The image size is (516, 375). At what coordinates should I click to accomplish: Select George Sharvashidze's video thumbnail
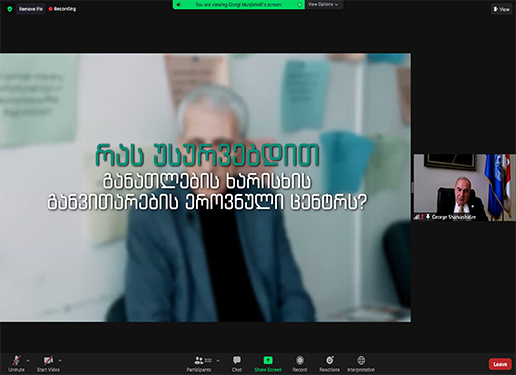(x=464, y=187)
